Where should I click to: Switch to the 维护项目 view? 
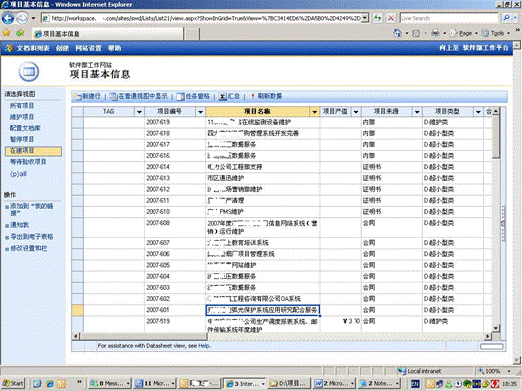[x=22, y=117]
